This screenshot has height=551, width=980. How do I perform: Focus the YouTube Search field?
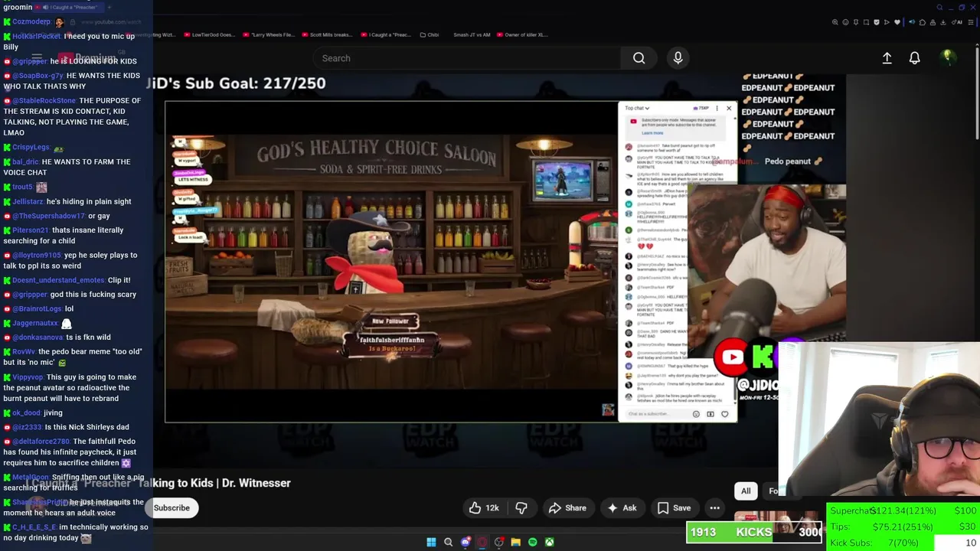(x=467, y=58)
